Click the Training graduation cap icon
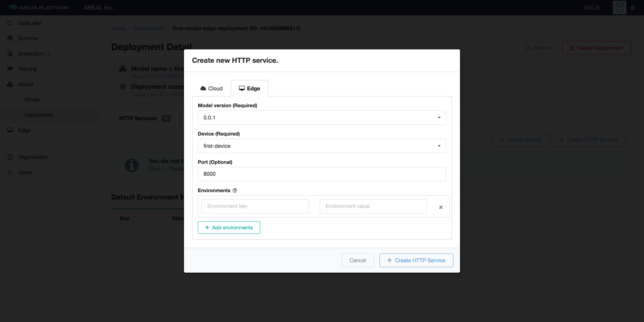 (x=10, y=69)
